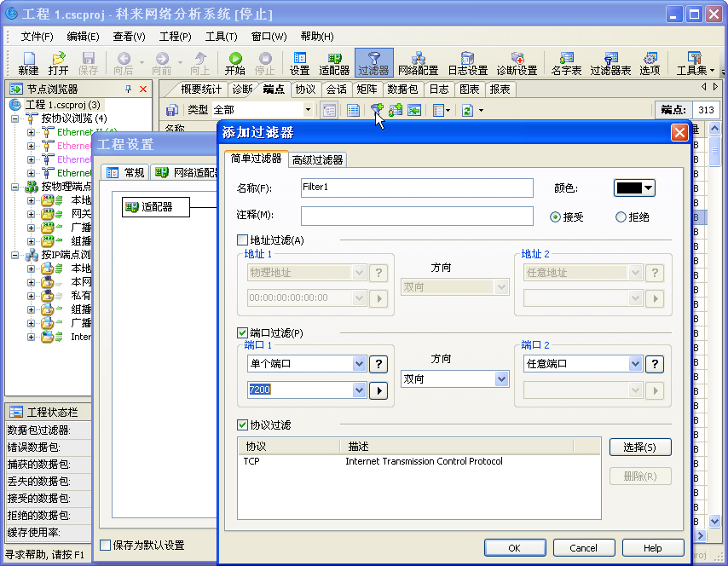The height and width of the screenshot is (566, 728).
Task: Click OK in the filter dialog
Action: [514, 548]
